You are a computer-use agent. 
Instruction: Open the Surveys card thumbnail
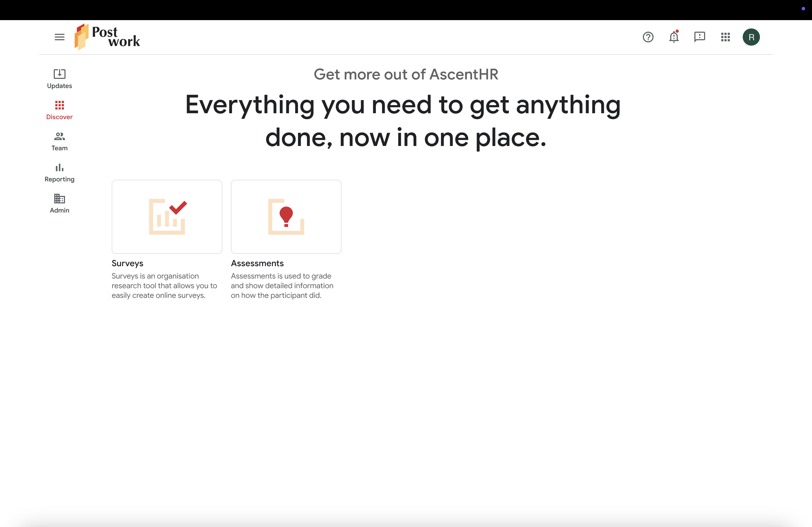tap(167, 217)
